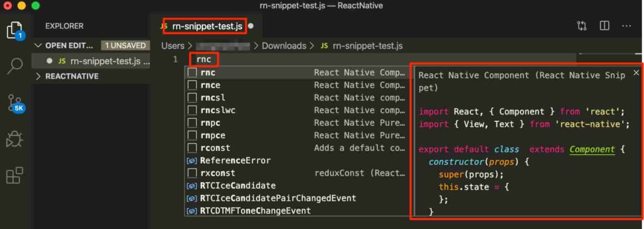Screen dimensions: 644x229
Task: Click the EXPLORER panel title
Action: tap(64, 26)
